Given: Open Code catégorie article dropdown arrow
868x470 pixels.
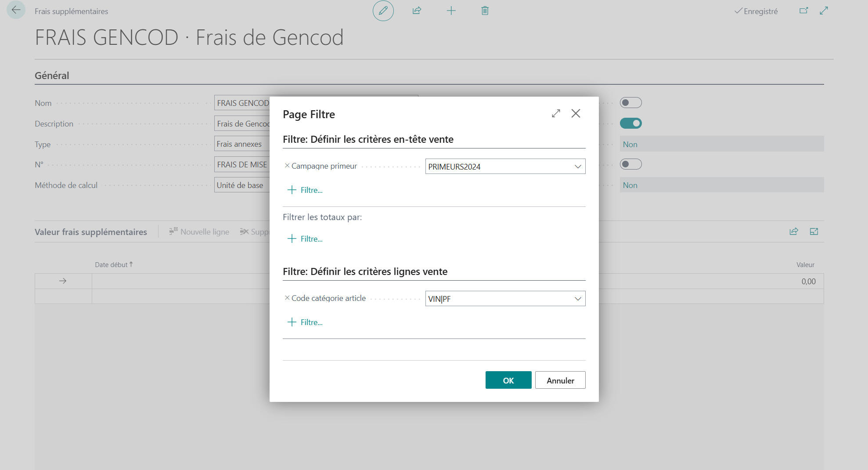Looking at the screenshot, I should (x=578, y=299).
